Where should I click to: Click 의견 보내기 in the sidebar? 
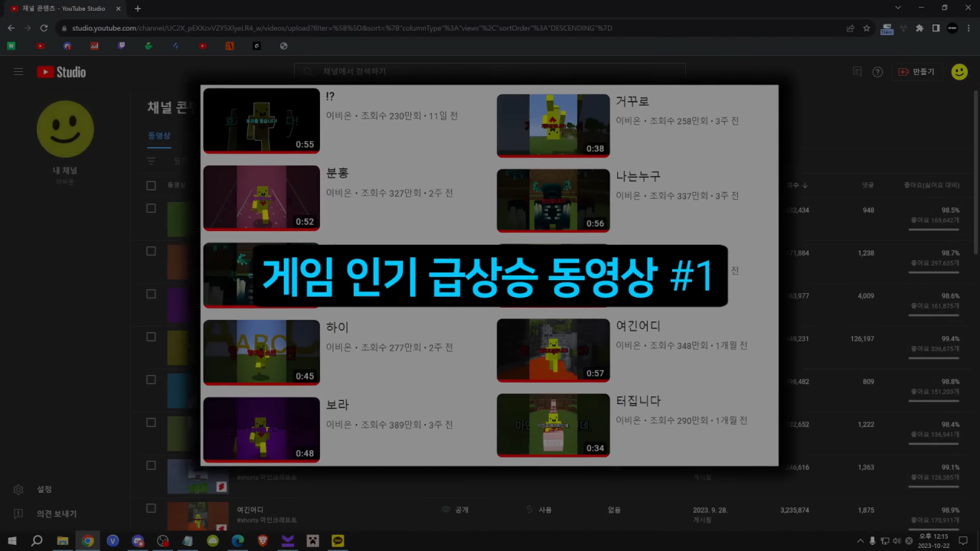pyautogui.click(x=57, y=514)
